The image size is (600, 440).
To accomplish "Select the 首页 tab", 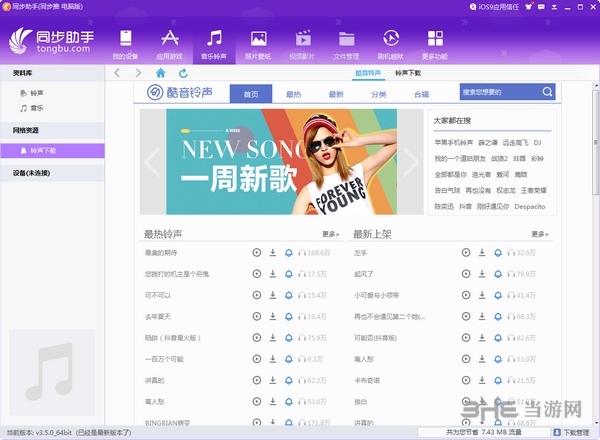I will [x=251, y=94].
